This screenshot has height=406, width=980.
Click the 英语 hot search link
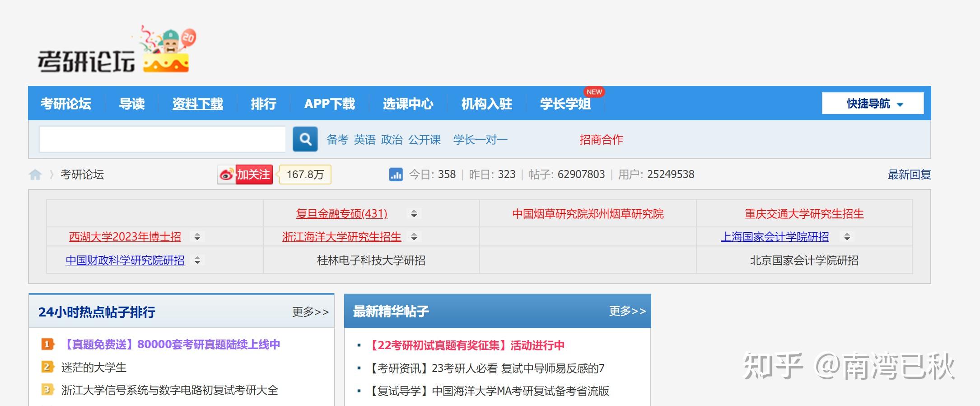pyautogui.click(x=364, y=140)
